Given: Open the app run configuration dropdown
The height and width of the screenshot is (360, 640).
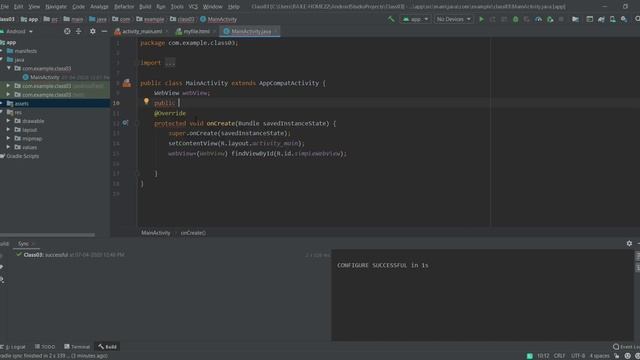Looking at the screenshot, I should coord(415,19).
